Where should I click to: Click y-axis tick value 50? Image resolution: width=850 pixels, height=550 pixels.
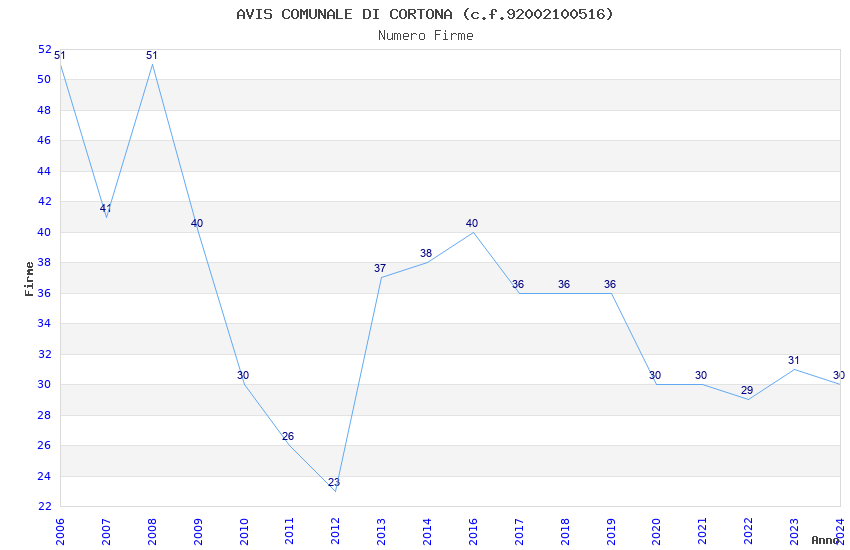point(44,80)
